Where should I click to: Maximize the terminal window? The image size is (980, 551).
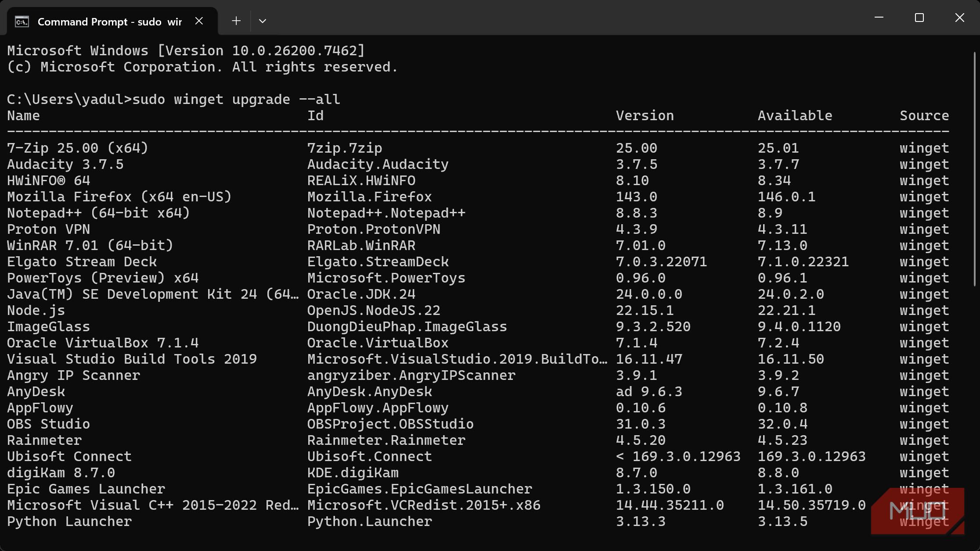click(x=919, y=18)
